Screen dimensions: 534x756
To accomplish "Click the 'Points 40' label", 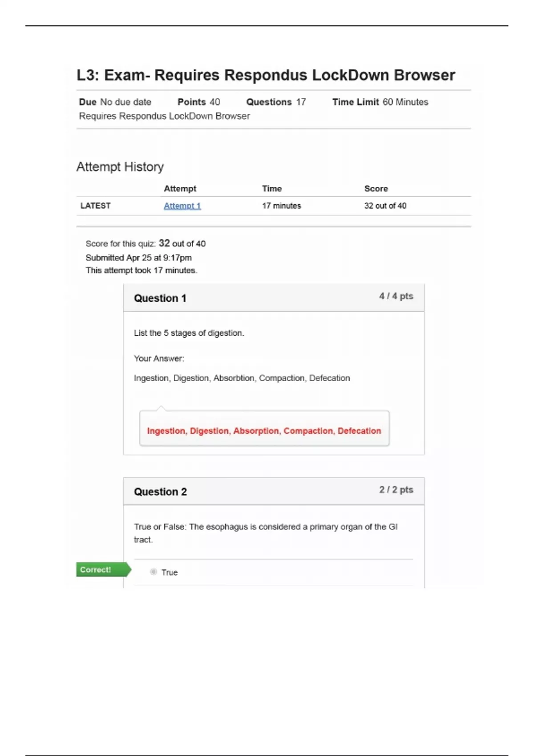I will [198, 102].
